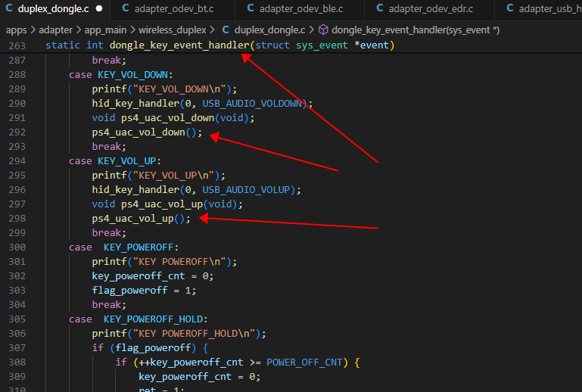Click 'break;' on line 293
The image size is (582, 392).
109,147
